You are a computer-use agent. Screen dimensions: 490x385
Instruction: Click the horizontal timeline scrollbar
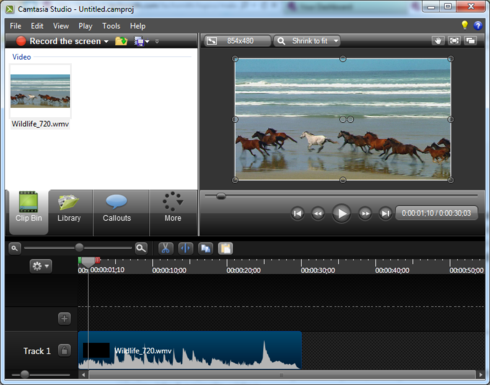pos(282,375)
